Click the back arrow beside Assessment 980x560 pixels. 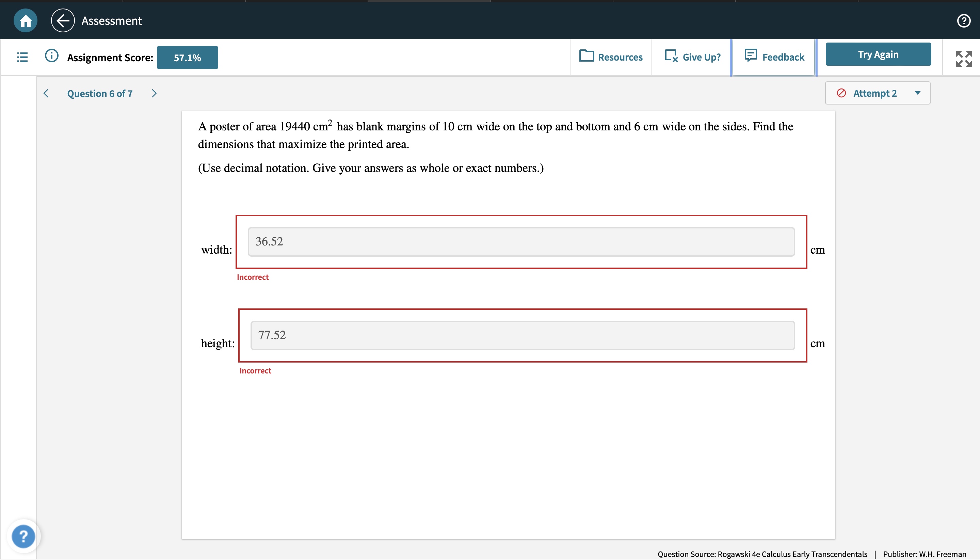coord(63,20)
